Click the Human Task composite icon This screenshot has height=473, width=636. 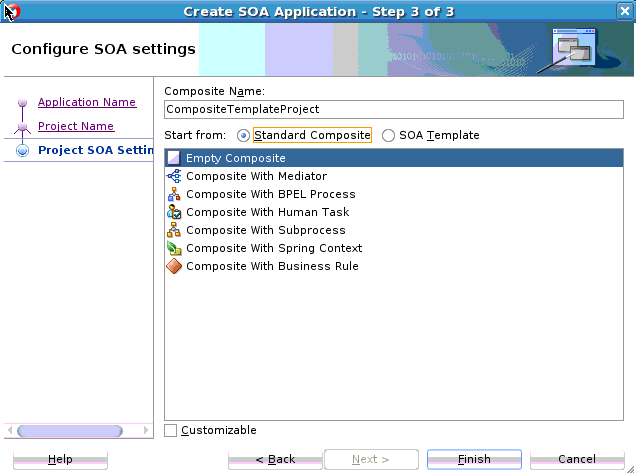pyautogui.click(x=174, y=212)
